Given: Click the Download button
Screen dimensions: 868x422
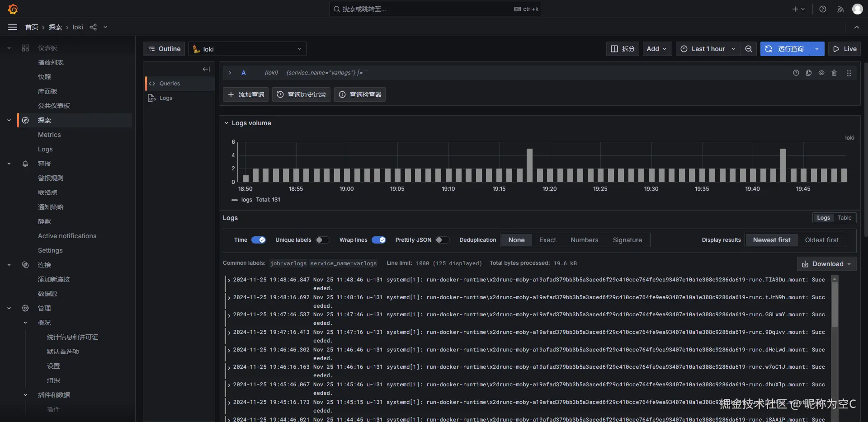Looking at the screenshot, I should pyautogui.click(x=826, y=264).
